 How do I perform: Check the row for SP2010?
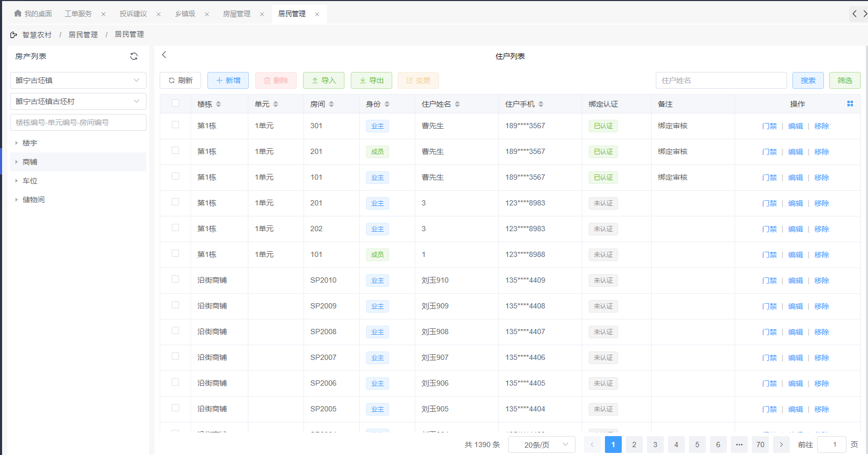pyautogui.click(x=175, y=280)
